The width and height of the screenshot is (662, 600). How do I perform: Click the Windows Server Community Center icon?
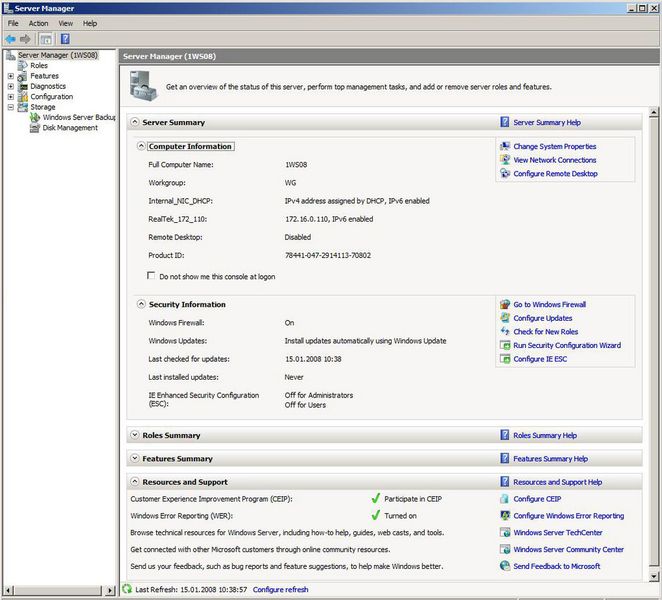(505, 549)
